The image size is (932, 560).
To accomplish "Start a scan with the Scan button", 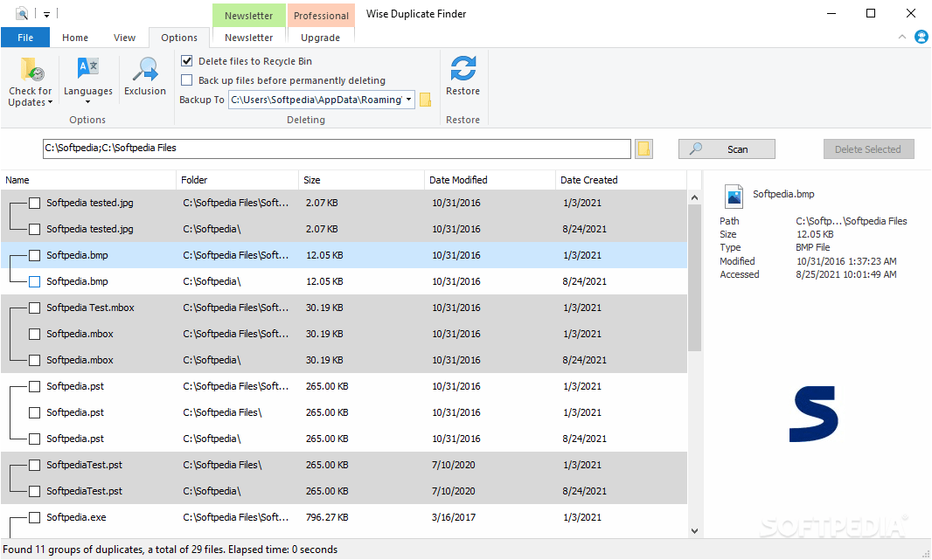I will coord(727,149).
